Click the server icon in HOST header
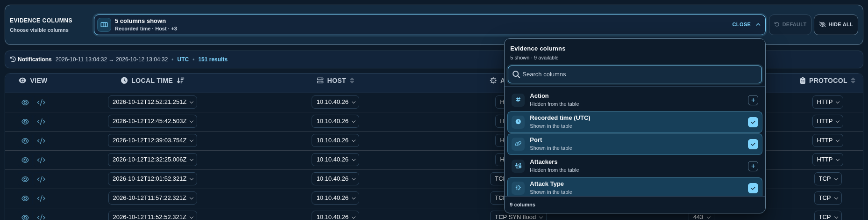Image resolution: width=868 pixels, height=220 pixels. pyautogui.click(x=320, y=81)
